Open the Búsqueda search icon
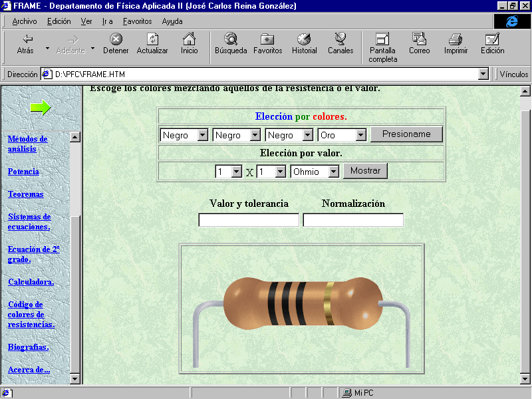 click(231, 39)
